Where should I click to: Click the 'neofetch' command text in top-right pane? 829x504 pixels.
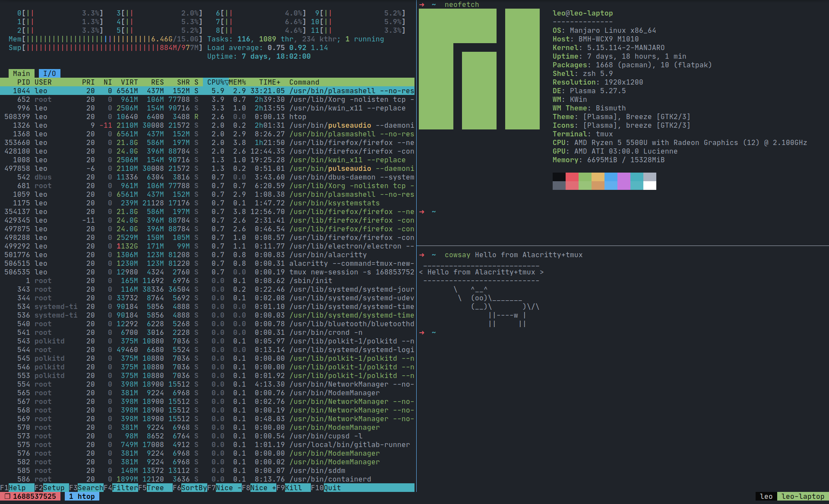point(462,4)
